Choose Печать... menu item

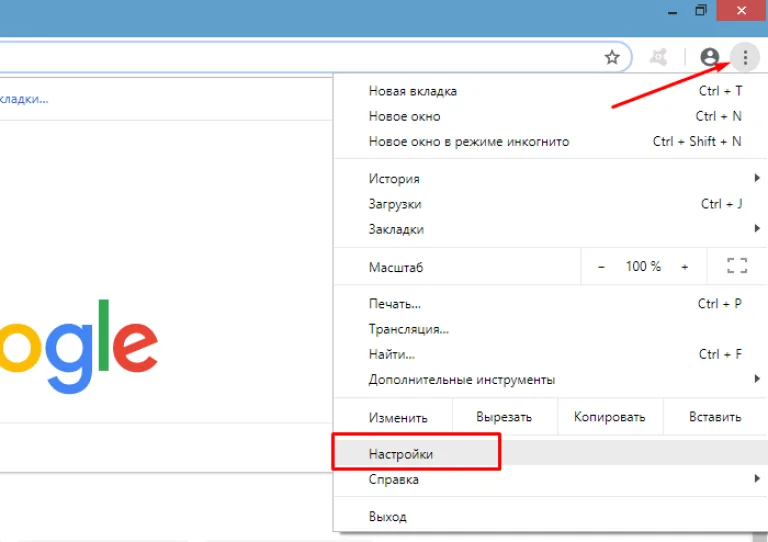click(x=550, y=304)
